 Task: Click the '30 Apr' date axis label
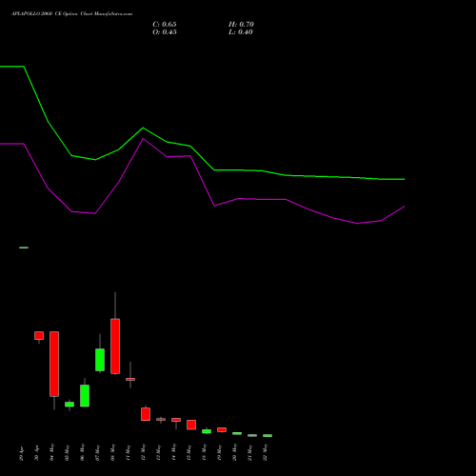tap(36, 453)
